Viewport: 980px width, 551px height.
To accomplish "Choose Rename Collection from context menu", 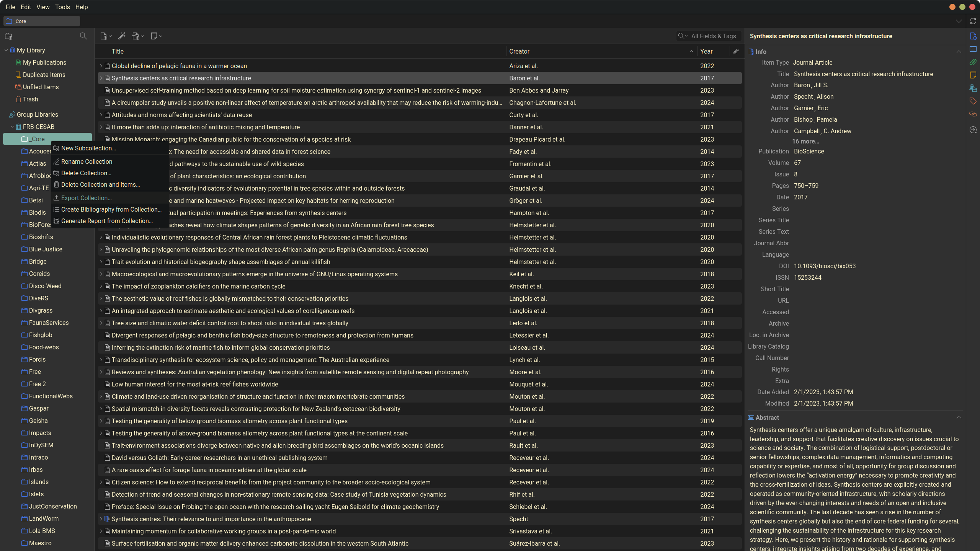I will click(87, 161).
